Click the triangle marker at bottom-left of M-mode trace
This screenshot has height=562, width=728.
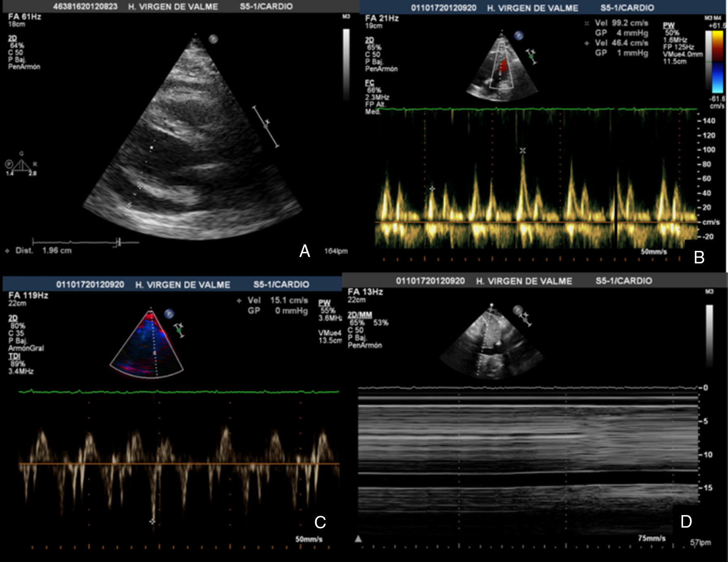[358, 539]
